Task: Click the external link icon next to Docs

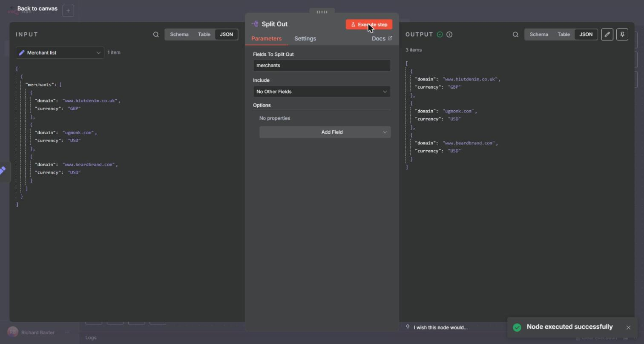Action: 390,38
